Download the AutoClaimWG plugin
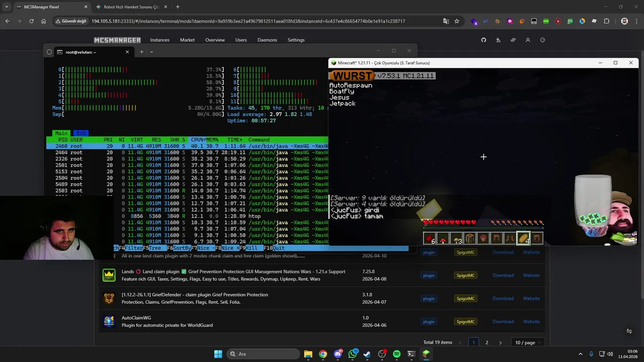 coord(503,322)
